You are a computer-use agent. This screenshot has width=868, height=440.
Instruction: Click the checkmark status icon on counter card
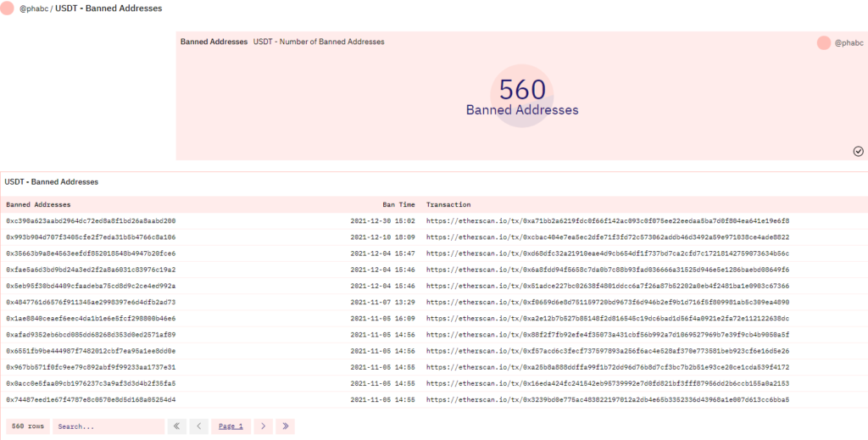tap(858, 151)
